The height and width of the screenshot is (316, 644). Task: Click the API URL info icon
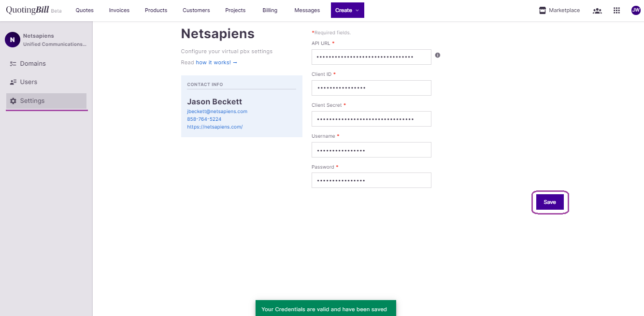click(x=438, y=55)
